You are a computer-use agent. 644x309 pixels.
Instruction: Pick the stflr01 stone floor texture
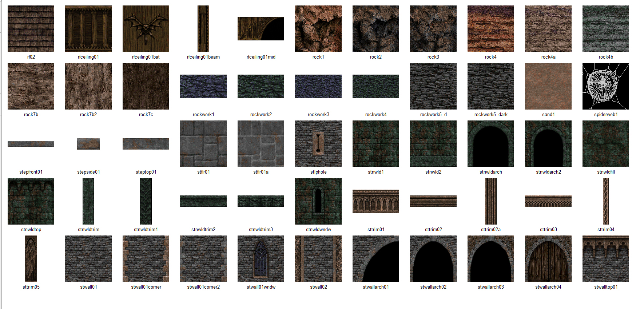[203, 144]
